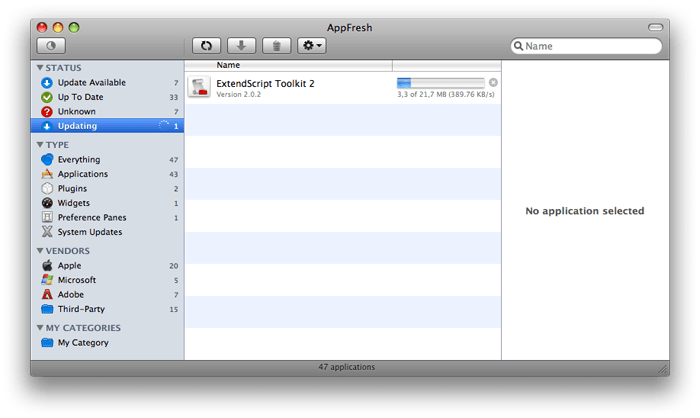Click the 3,3 of 21,7 MB status text
The image size is (700, 418).
coord(446,95)
